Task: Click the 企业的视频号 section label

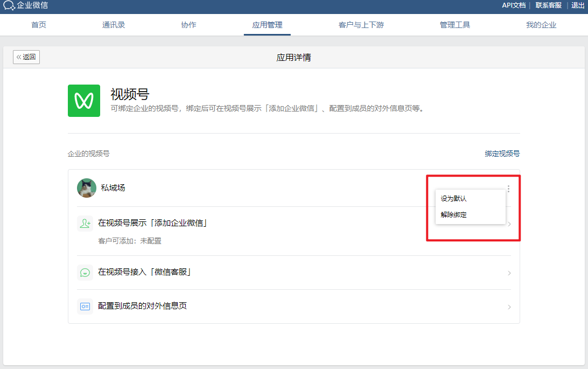Action: pyautogui.click(x=88, y=154)
